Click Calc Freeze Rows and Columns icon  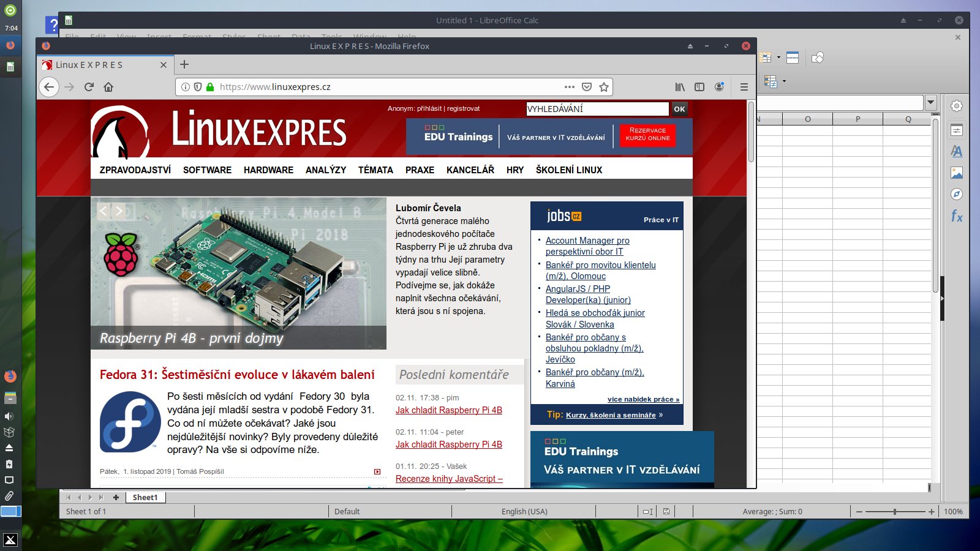click(766, 58)
